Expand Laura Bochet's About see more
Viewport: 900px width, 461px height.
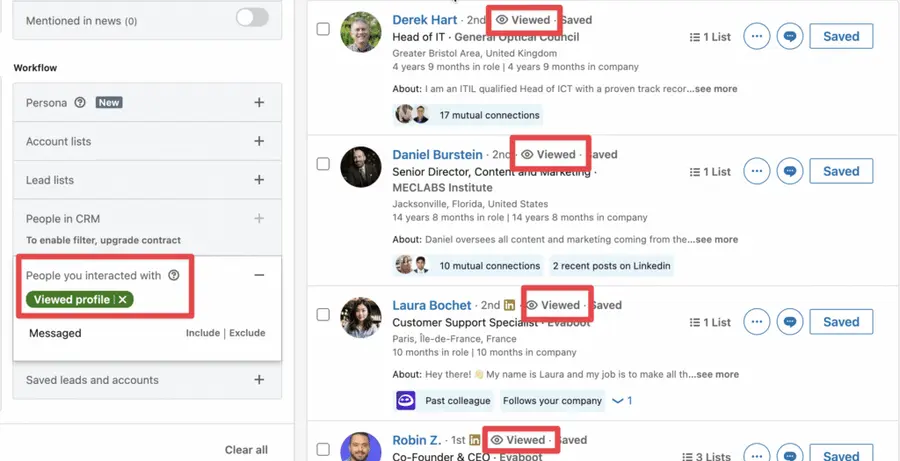[717, 374]
